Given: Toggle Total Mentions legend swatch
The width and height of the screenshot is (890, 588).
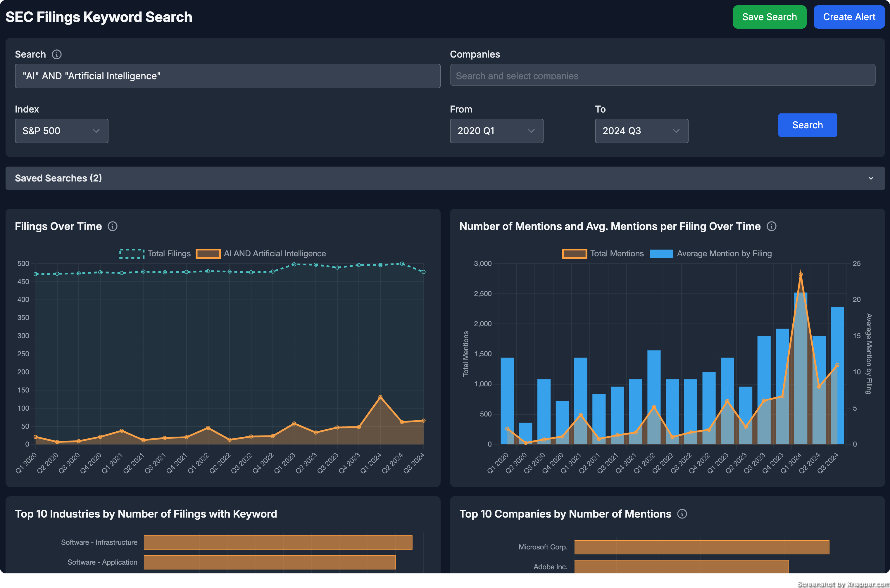Looking at the screenshot, I should point(575,253).
